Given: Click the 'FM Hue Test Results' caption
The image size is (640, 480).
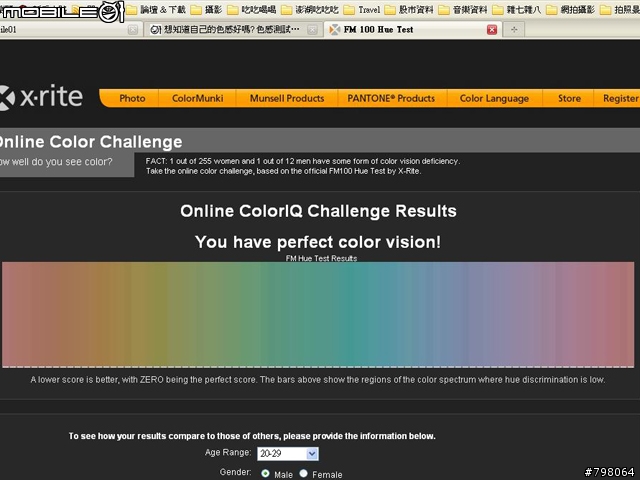Looking at the screenshot, I should click(321, 258).
